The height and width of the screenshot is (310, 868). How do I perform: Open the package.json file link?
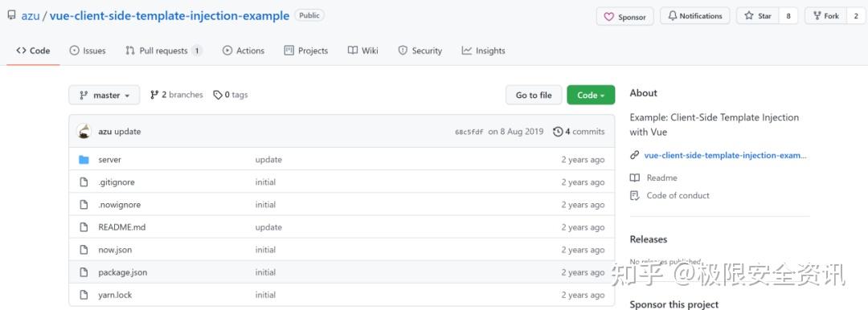(x=123, y=272)
